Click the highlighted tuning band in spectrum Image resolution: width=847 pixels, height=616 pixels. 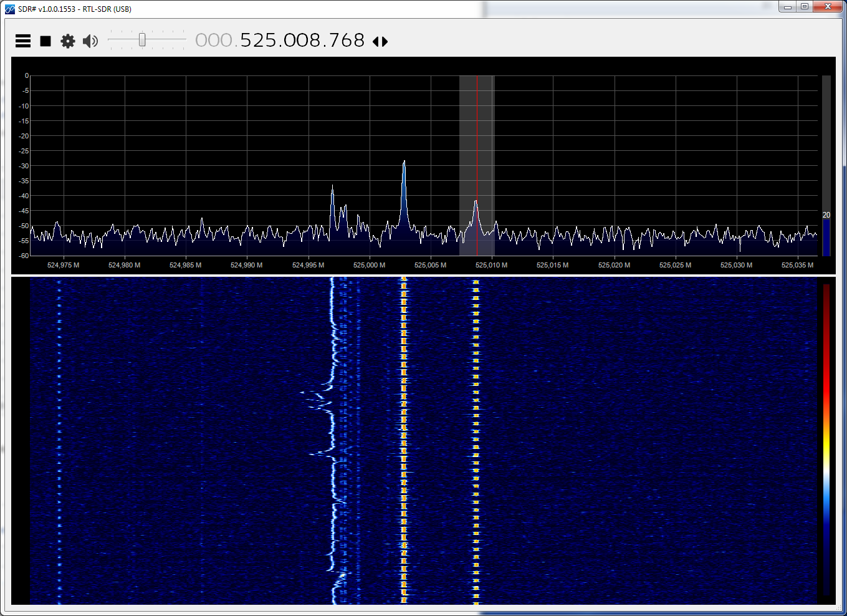(x=477, y=166)
